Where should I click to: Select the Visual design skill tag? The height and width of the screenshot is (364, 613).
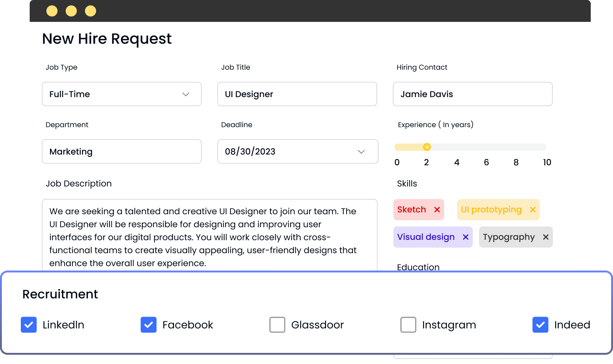[426, 237]
